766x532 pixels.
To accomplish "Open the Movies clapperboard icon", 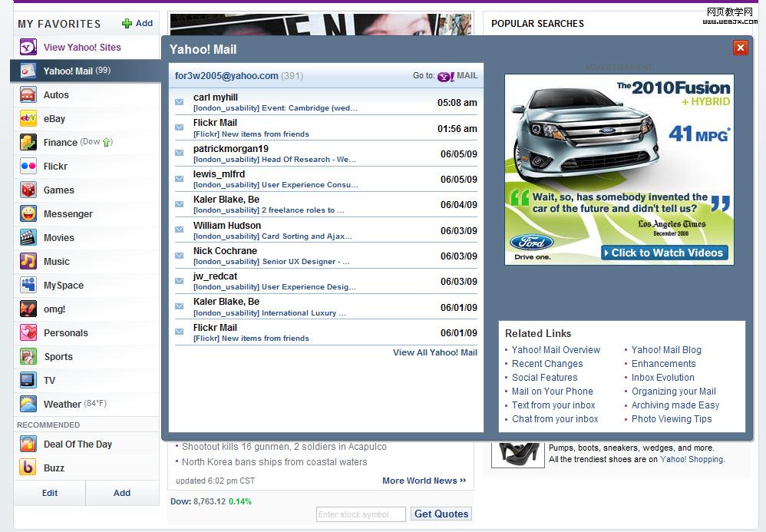I will [28, 238].
